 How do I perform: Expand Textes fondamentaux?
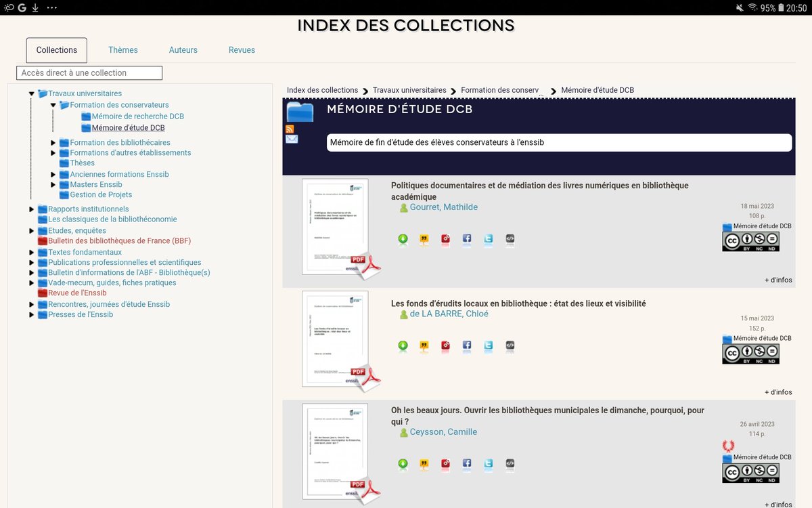tap(32, 253)
